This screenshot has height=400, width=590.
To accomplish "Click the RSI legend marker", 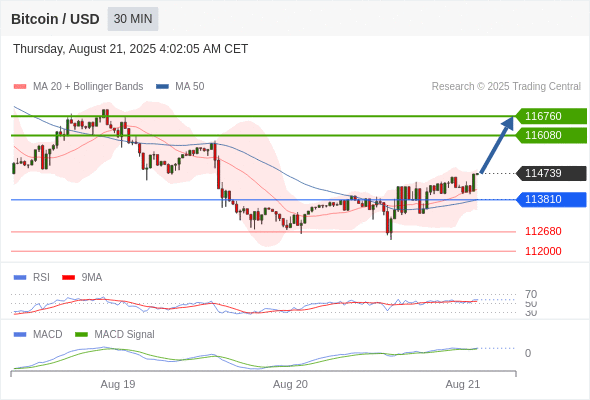I will [x=20, y=278].
